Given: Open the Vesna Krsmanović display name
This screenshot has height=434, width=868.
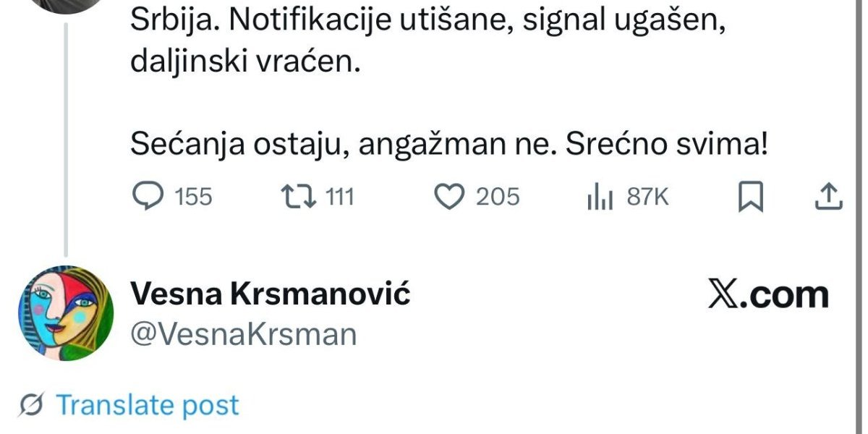Looking at the screenshot, I should [x=271, y=294].
